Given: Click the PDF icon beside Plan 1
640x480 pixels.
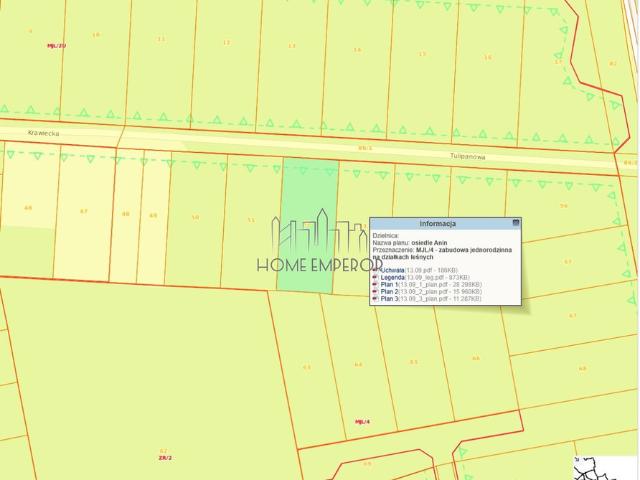Looking at the screenshot, I should tap(375, 284).
